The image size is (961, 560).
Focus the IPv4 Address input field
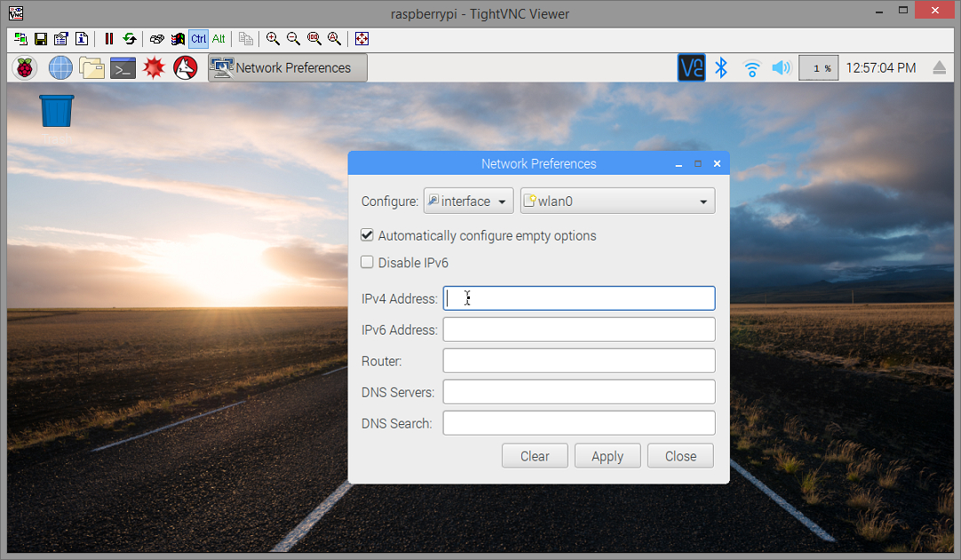[579, 298]
